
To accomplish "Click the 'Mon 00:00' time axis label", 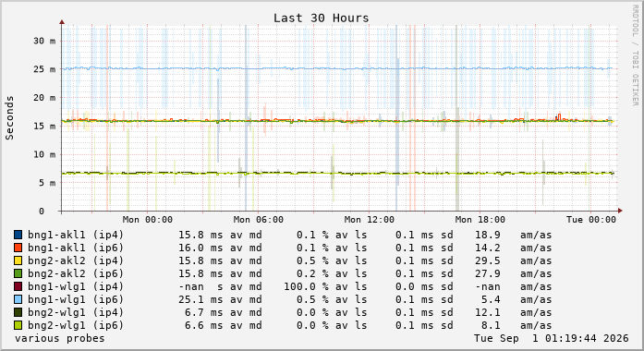I will coord(148,220).
